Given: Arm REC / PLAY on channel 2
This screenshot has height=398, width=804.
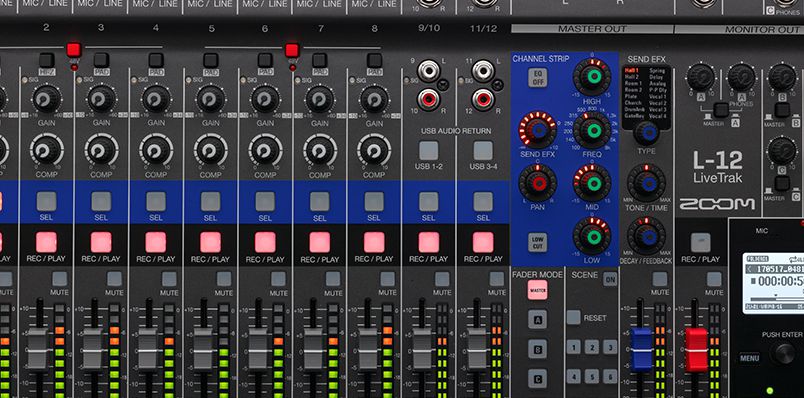Looking at the screenshot, I should pos(47,242).
